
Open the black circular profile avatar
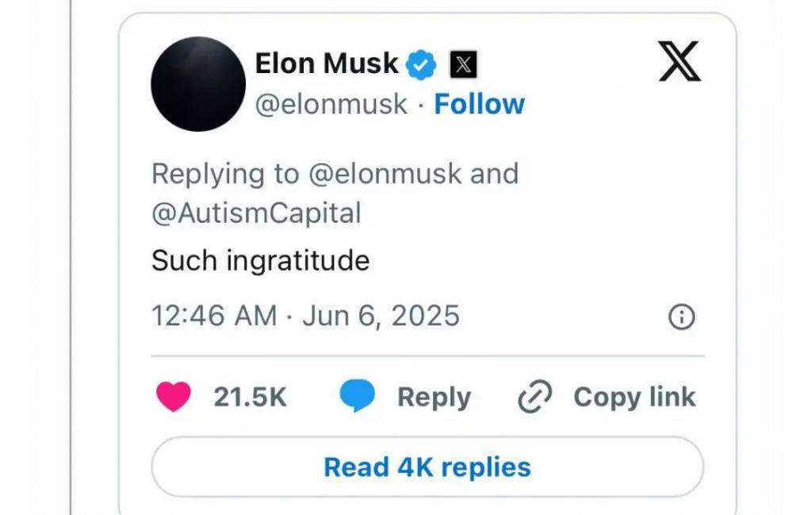tap(198, 84)
